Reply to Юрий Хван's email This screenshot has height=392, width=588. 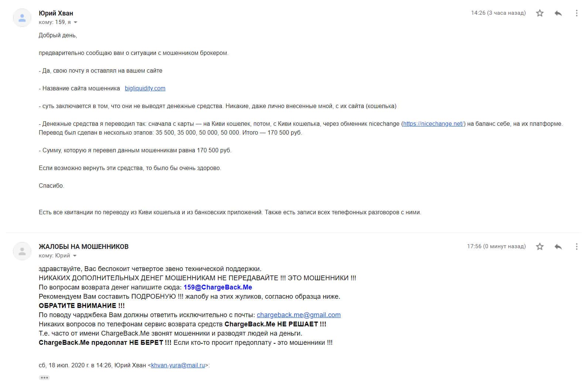[x=558, y=13]
